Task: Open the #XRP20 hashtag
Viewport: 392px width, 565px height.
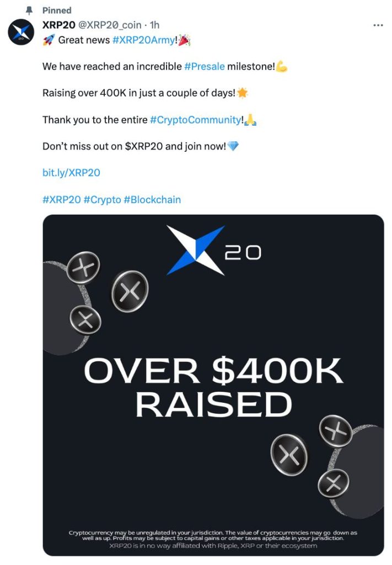Action: pos(61,199)
